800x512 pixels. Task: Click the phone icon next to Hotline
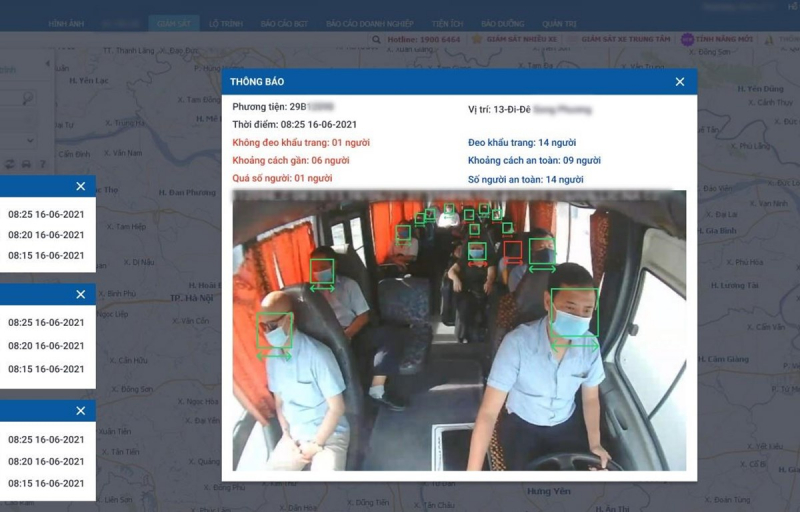376,39
